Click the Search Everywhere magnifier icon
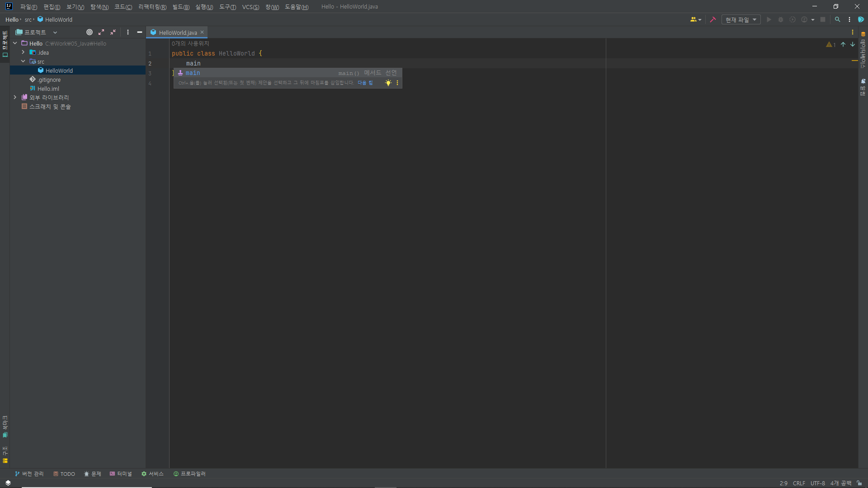The width and height of the screenshot is (868, 488). click(x=837, y=20)
